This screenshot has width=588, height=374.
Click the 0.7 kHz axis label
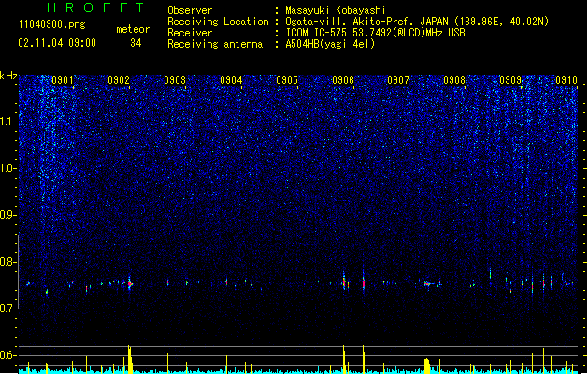(8, 309)
